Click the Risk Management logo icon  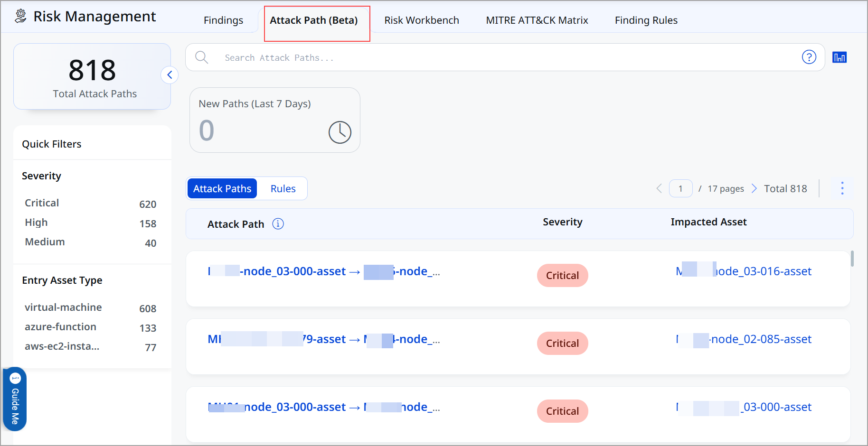click(x=20, y=16)
